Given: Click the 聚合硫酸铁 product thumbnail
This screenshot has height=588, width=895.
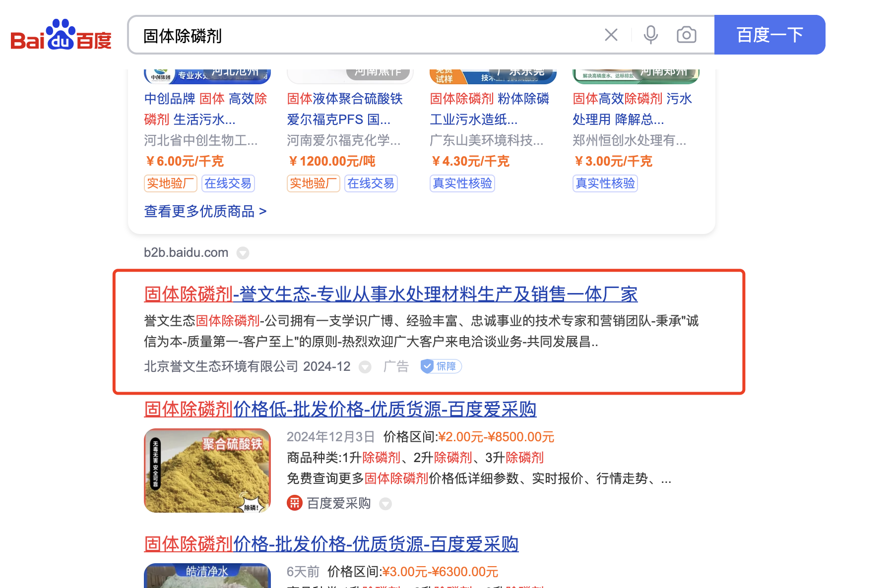Looking at the screenshot, I should [x=207, y=470].
